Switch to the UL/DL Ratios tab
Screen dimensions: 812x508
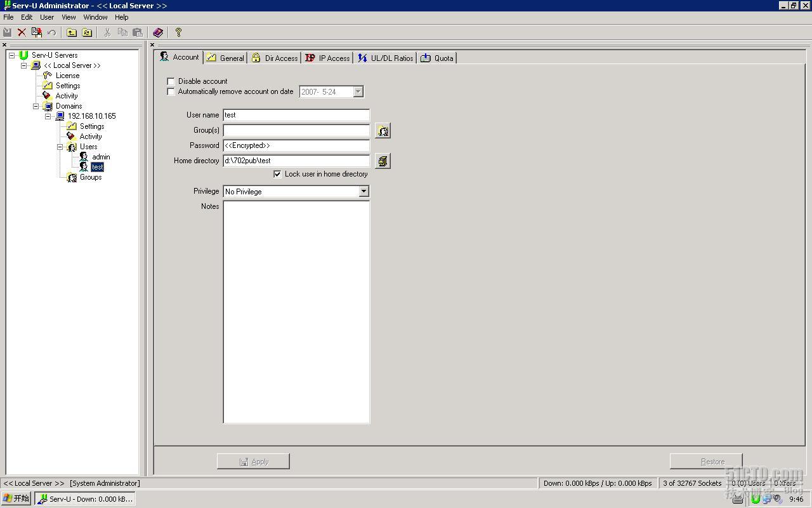click(385, 58)
